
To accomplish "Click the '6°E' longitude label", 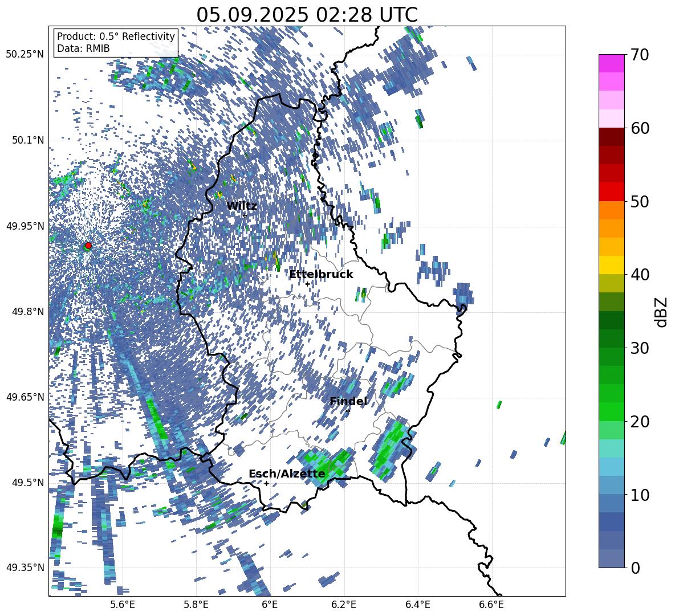I will pos(270,605).
